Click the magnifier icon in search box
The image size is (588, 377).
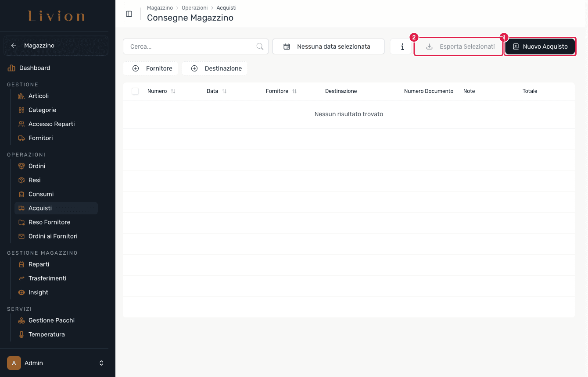[260, 46]
